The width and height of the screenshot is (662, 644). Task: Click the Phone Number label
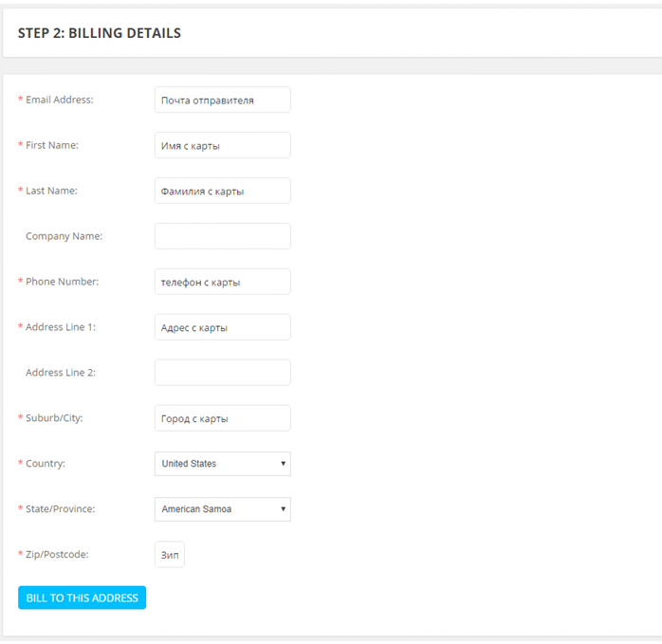(x=62, y=282)
